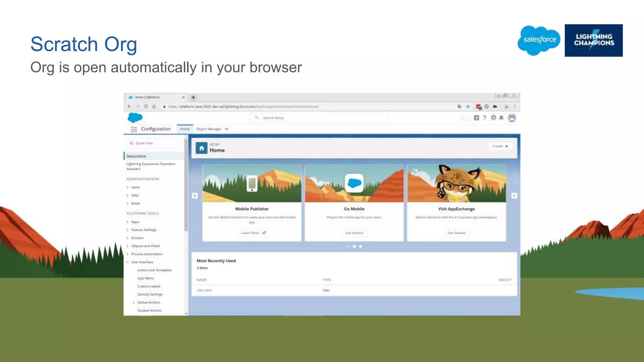Expand Process Automation node
The image size is (644, 362).
127,254
